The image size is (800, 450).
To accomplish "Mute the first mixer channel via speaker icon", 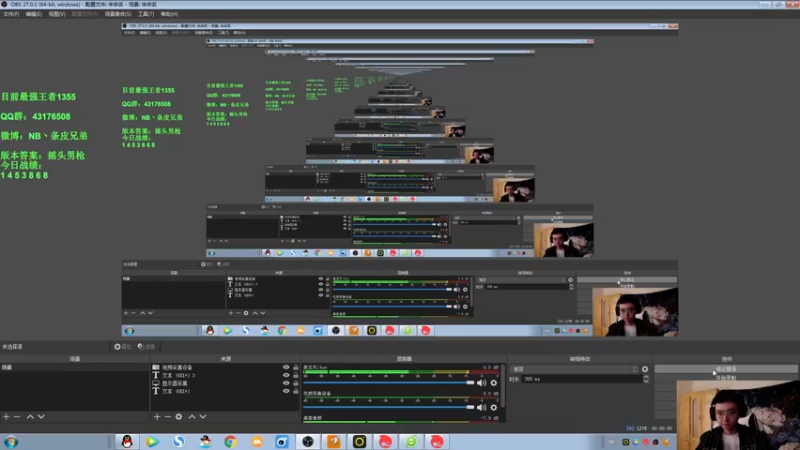I will (481, 383).
